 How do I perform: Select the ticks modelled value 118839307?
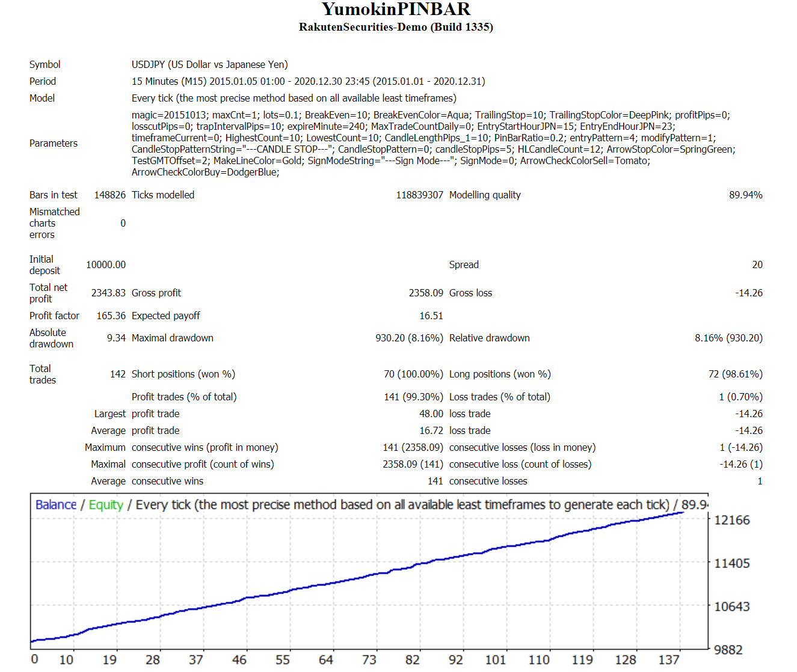(420, 195)
